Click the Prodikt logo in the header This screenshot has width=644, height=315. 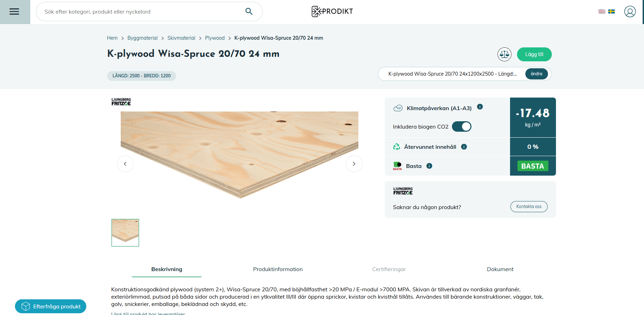pos(332,11)
